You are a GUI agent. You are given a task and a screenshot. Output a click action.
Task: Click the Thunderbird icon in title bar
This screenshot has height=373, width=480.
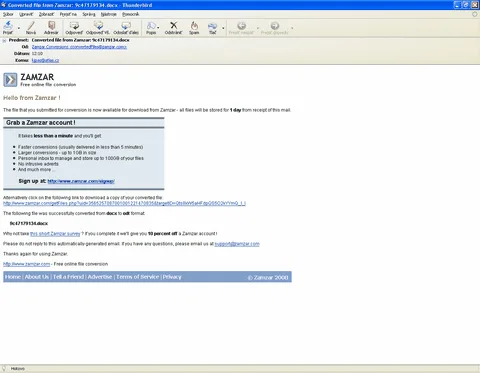coord(3,5)
